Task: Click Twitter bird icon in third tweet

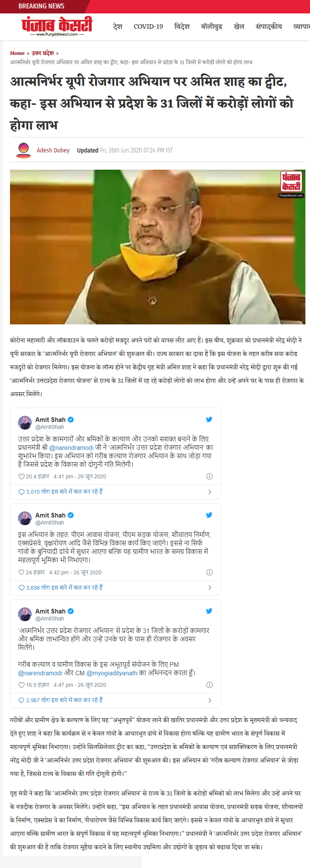Action: click(209, 611)
